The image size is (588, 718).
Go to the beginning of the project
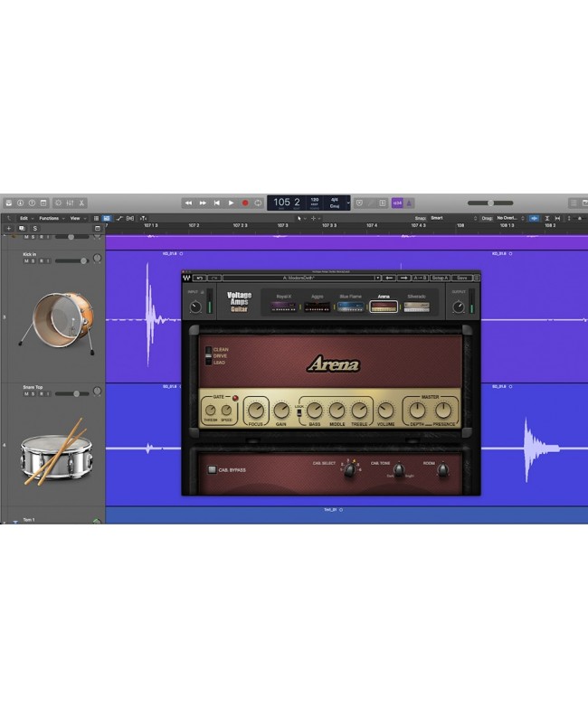(216, 203)
